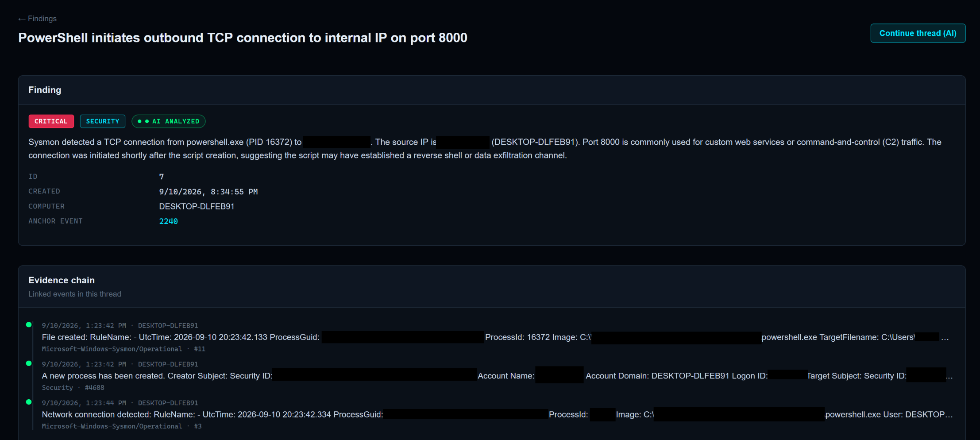Select the green dot of process created event

pyautogui.click(x=29, y=363)
